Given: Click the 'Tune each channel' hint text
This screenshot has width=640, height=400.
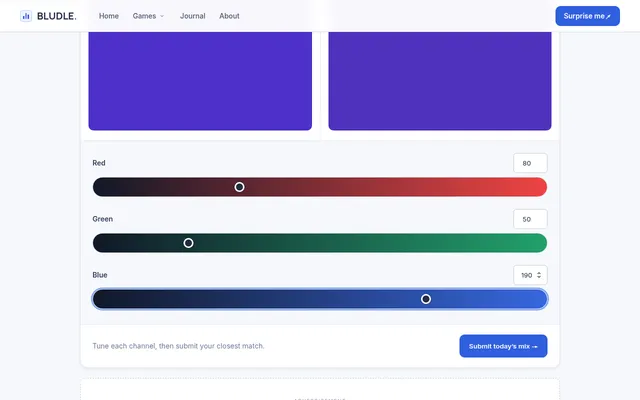Looking at the screenshot, I should click(x=178, y=346).
